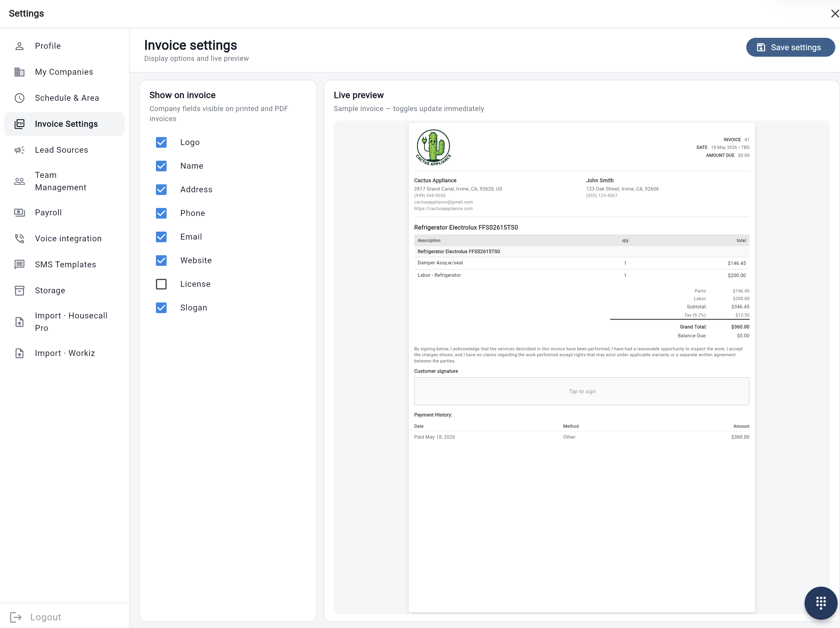Open the Storage section
840x628 pixels.
pyautogui.click(x=64, y=290)
